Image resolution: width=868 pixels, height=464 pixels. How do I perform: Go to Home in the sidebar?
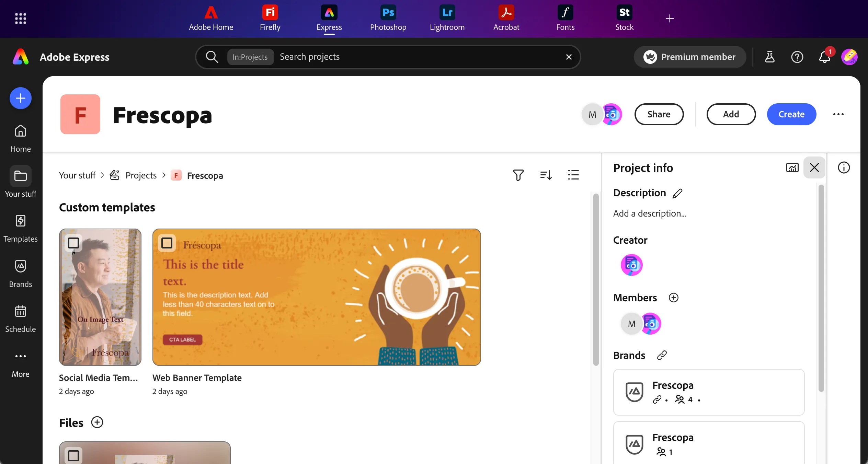tap(21, 139)
